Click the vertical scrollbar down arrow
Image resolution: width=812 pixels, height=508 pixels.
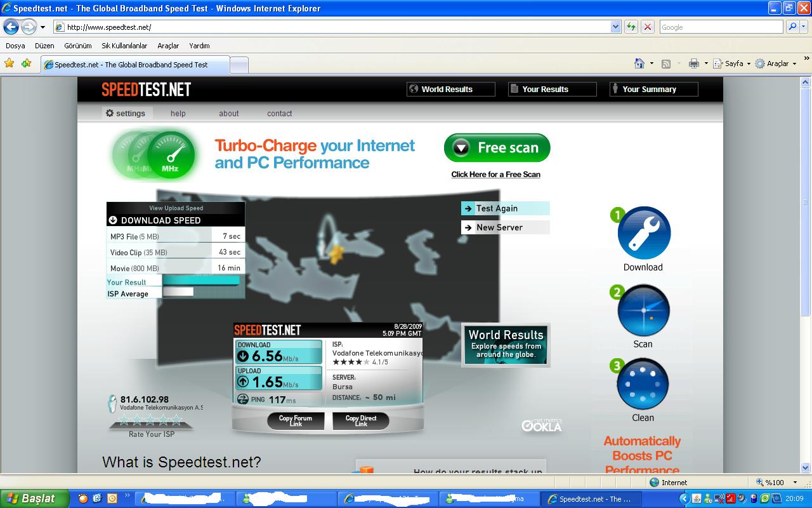806,468
